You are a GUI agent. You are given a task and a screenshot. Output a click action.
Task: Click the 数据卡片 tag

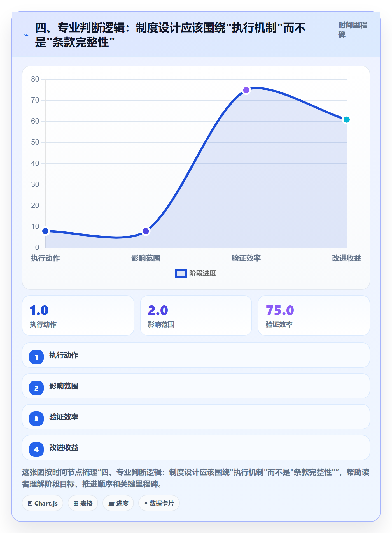pyautogui.click(x=159, y=503)
